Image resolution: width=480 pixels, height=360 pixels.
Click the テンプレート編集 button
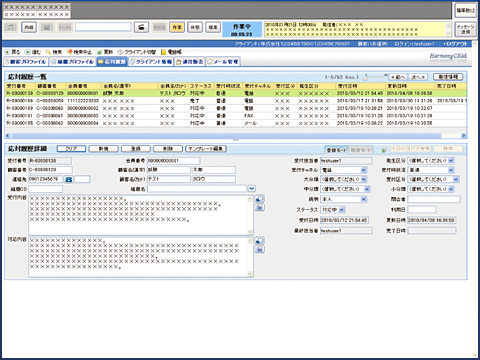click(206, 149)
